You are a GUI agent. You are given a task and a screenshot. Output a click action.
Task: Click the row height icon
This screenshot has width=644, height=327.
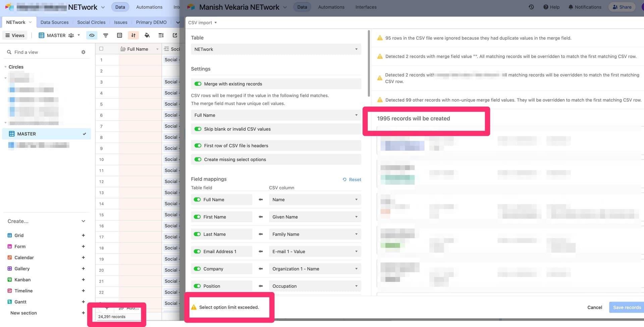pos(161,35)
